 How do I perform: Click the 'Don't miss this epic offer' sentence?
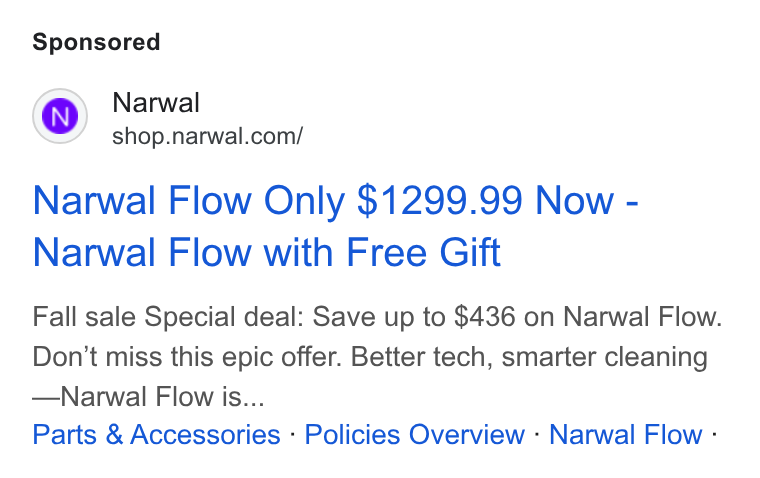tap(188, 357)
